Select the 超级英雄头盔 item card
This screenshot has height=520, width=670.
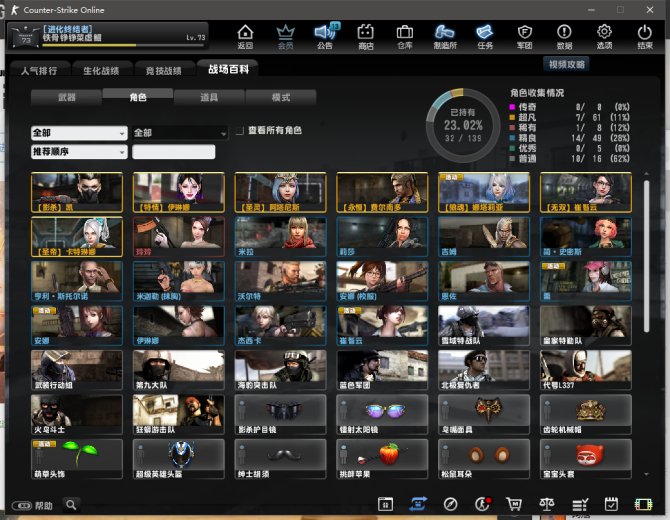(x=179, y=459)
